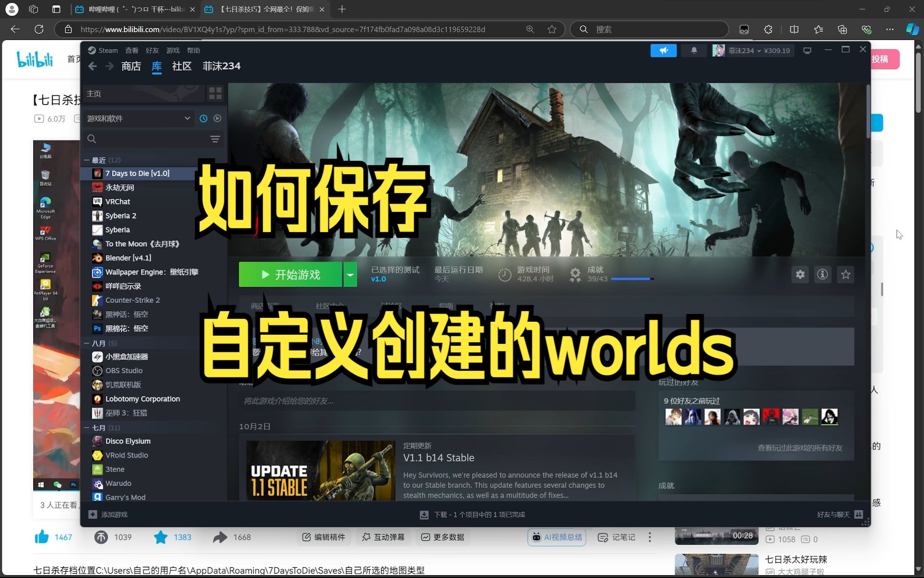Viewport: 924px width, 578px height.
Task: Go back with Steam's back arrow
Action: (92, 66)
